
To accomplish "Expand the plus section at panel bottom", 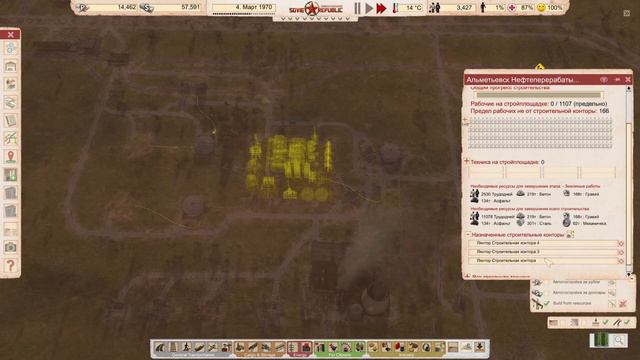I will (467, 276).
